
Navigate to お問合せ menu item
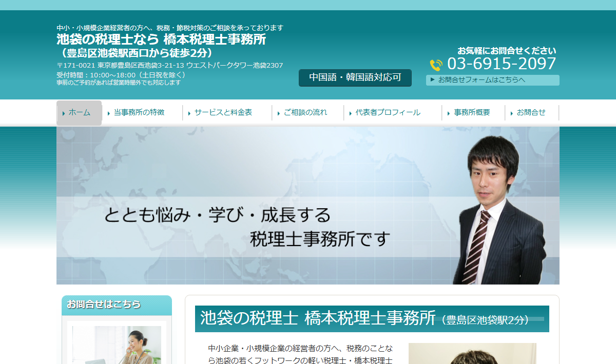(531, 113)
